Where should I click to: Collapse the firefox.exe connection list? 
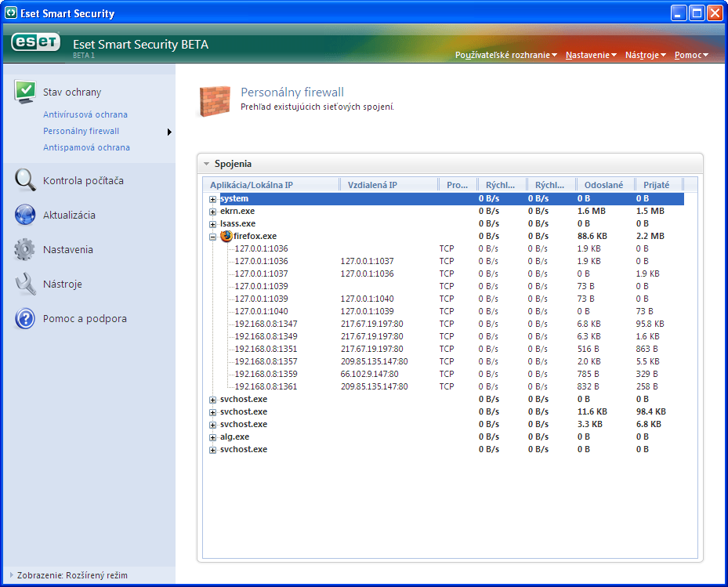[x=212, y=237]
